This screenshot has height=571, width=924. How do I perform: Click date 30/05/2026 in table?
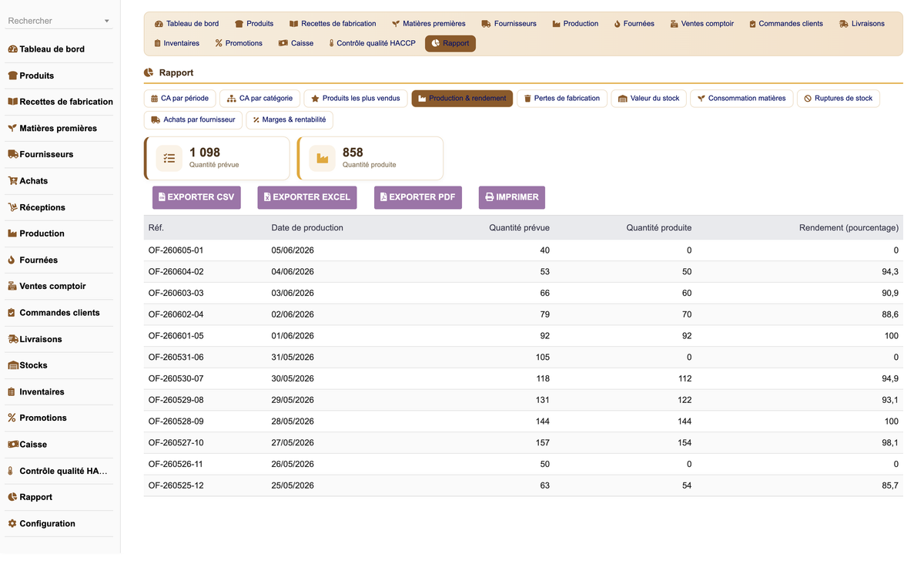click(293, 378)
